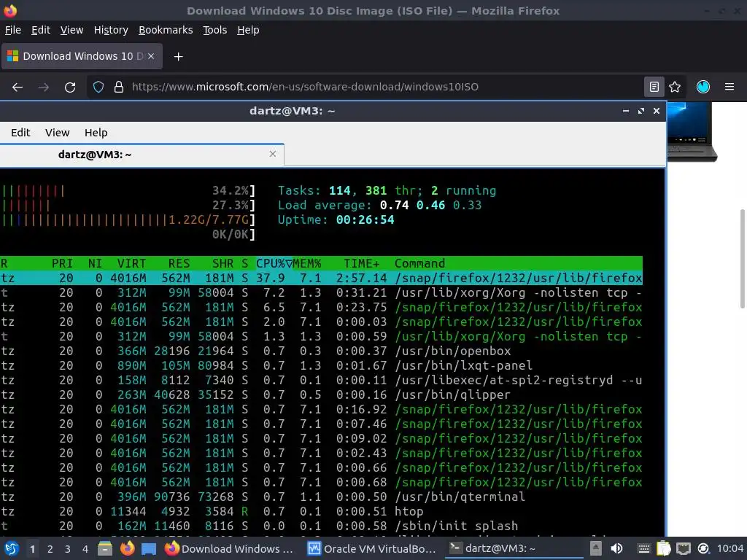
Task: Click the laptop image on Microsoft page
Action: [x=692, y=131]
